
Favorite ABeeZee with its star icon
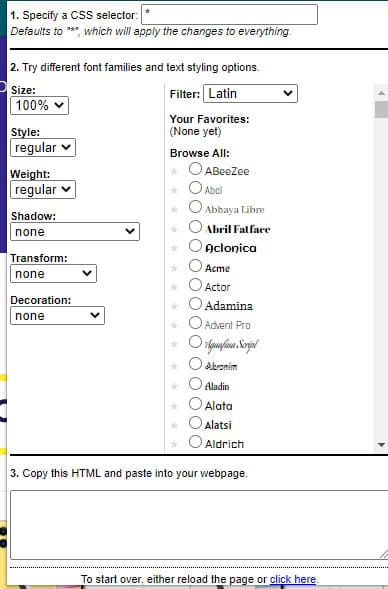174,171
